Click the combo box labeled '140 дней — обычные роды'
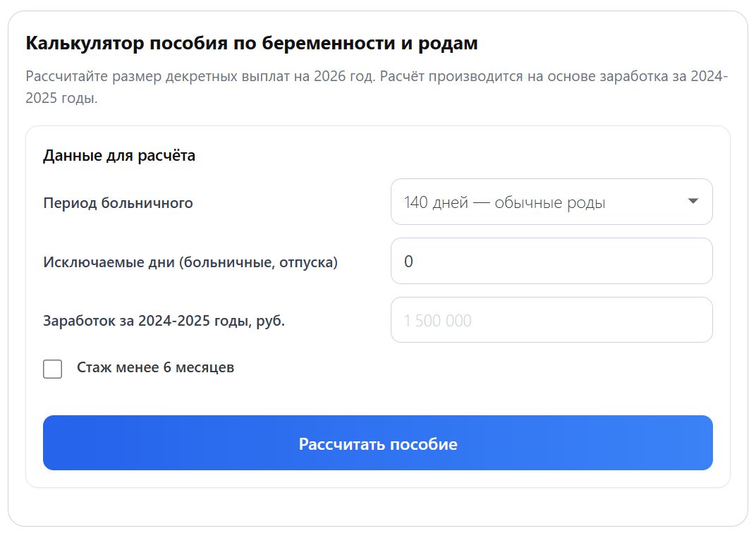Screen dimensions: 756x533 (x=551, y=202)
